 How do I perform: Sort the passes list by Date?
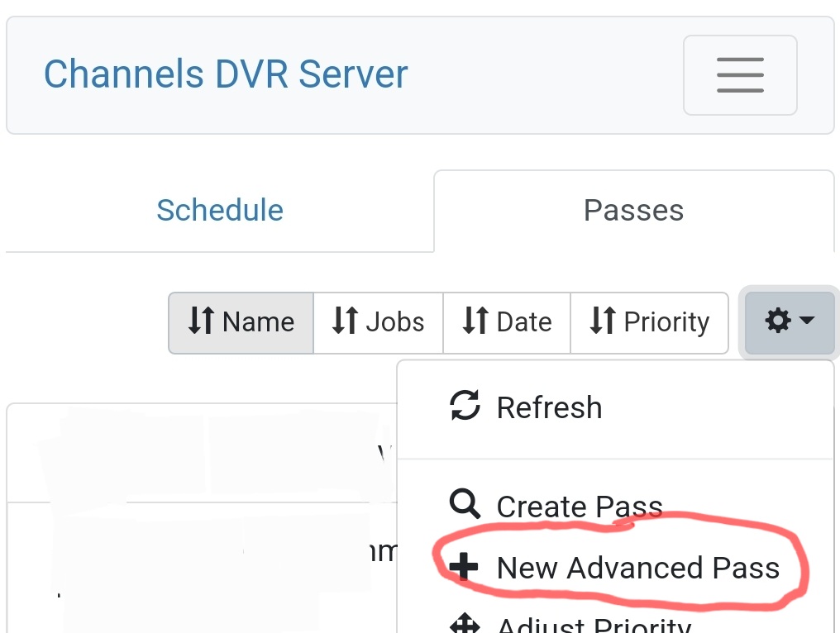pyautogui.click(x=507, y=322)
